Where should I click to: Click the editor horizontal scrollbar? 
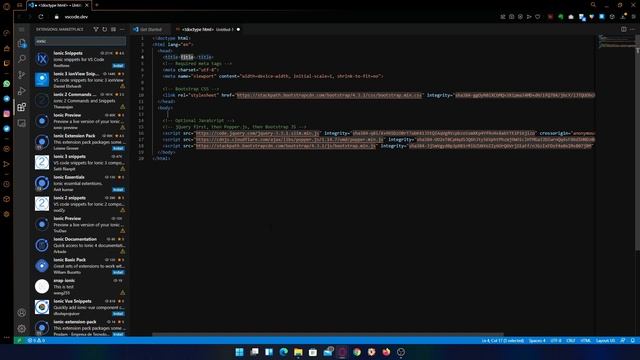(x=328, y=334)
